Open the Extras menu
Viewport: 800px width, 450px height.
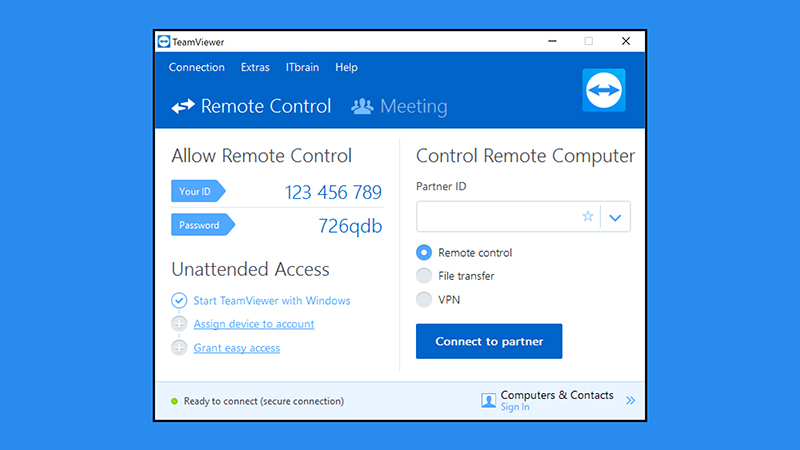point(255,67)
